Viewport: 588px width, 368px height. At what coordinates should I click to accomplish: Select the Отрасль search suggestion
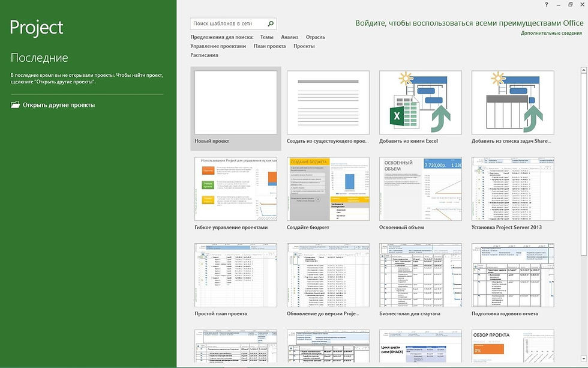(316, 37)
